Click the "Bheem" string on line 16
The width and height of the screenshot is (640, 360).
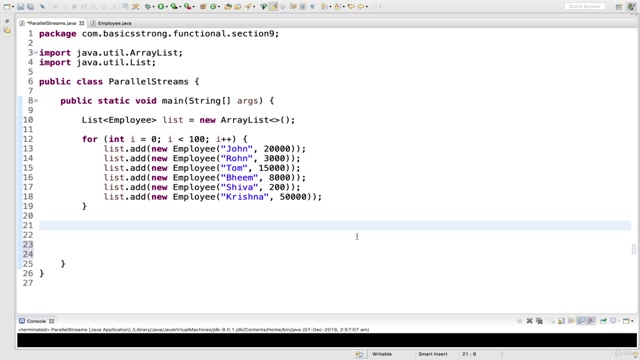pyautogui.click(x=240, y=178)
